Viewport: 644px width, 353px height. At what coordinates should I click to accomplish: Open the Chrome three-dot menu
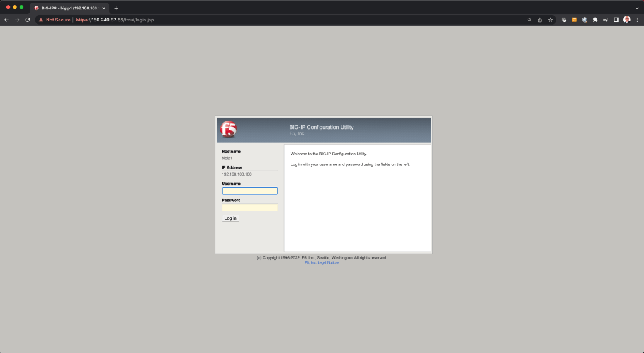pyautogui.click(x=637, y=20)
